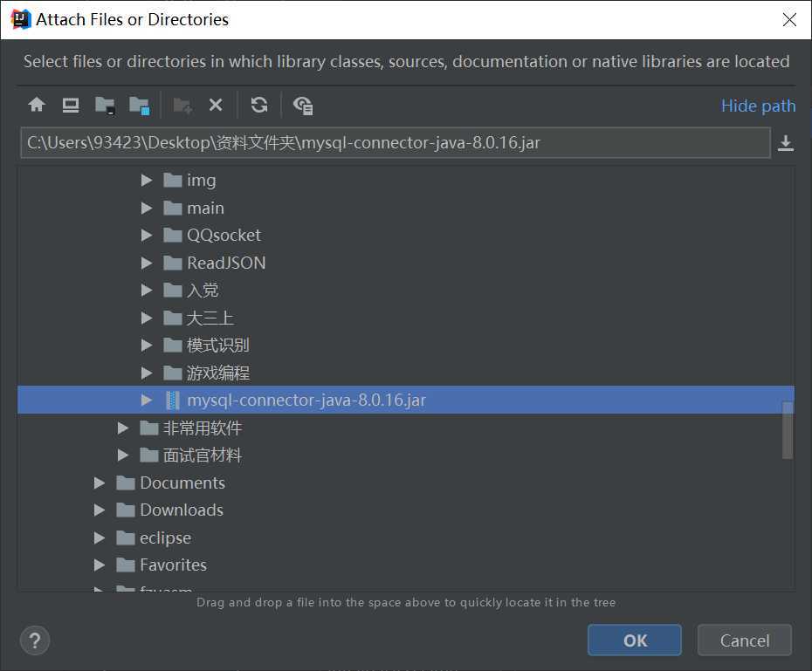Open path history download-arrow icon
The image size is (812, 671).
tap(786, 143)
